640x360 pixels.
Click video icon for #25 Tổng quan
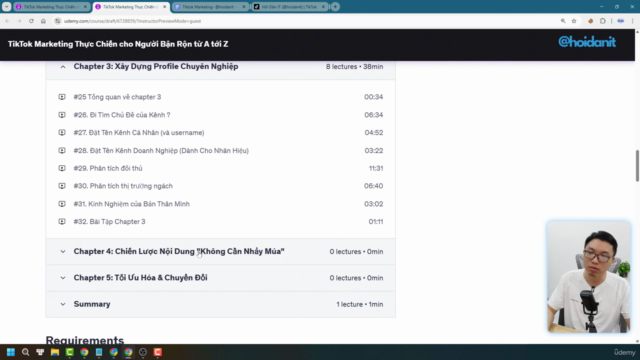click(x=62, y=97)
